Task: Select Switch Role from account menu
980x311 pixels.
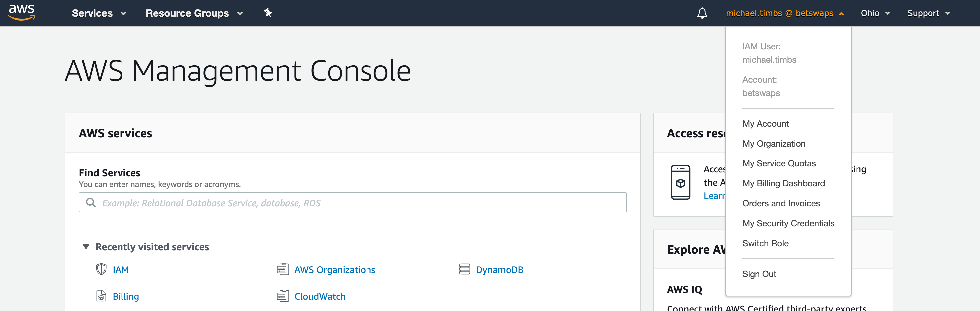Action: tap(765, 243)
